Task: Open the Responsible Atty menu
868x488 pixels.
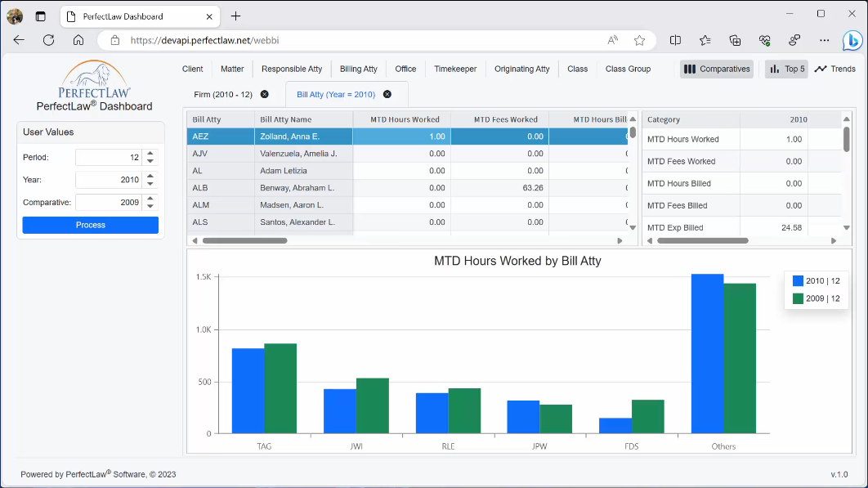Action: [292, 69]
